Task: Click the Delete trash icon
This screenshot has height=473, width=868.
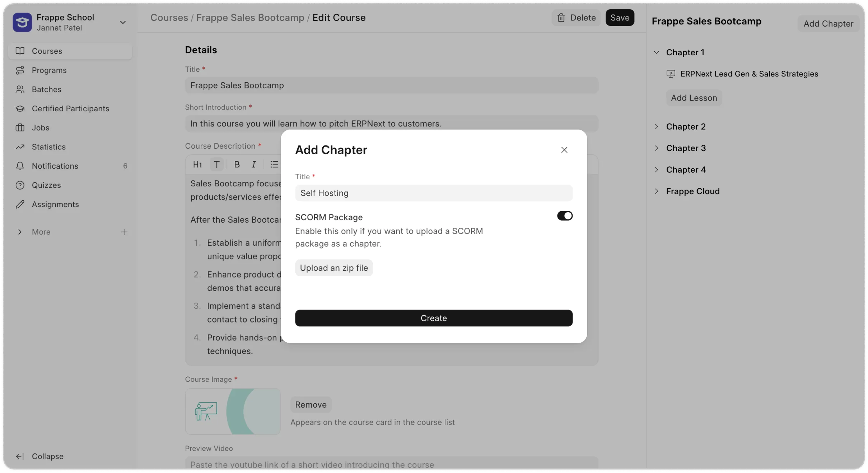Action: (561, 17)
